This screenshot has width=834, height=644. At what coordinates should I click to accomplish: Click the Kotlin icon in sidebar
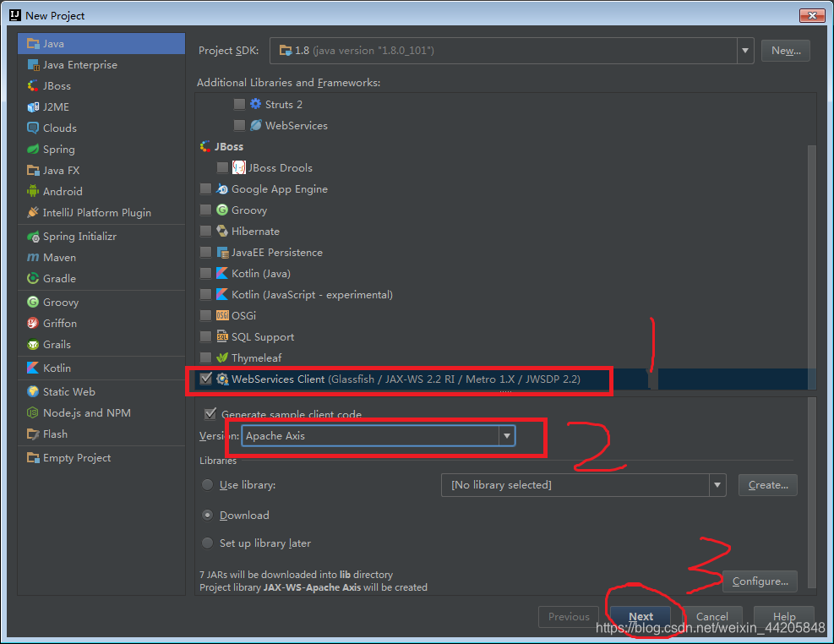point(33,368)
